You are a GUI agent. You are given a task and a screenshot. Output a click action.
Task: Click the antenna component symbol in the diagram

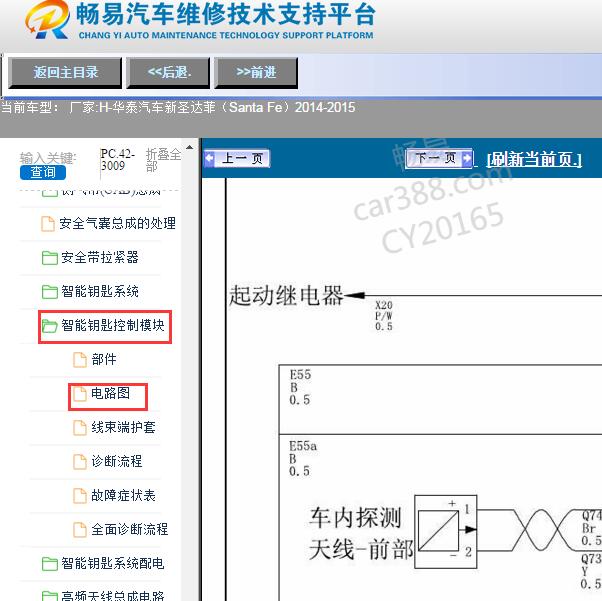[446, 531]
